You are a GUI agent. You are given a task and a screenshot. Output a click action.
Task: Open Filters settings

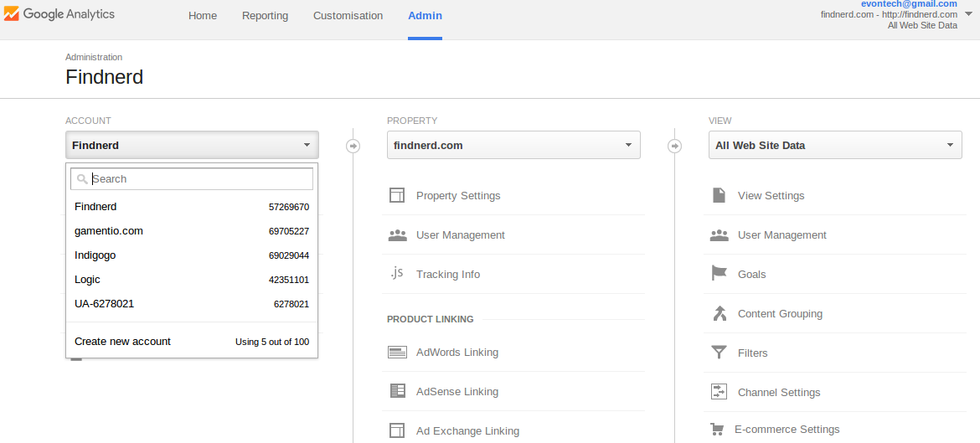click(752, 353)
